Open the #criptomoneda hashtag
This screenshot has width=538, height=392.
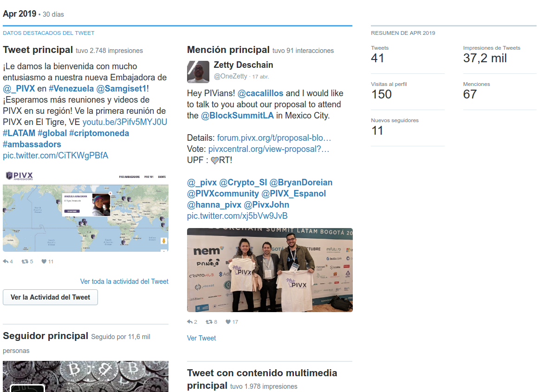coord(99,133)
